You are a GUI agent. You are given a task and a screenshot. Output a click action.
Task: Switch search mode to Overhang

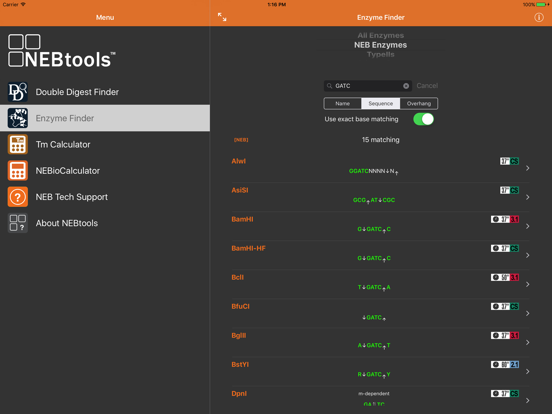(419, 104)
